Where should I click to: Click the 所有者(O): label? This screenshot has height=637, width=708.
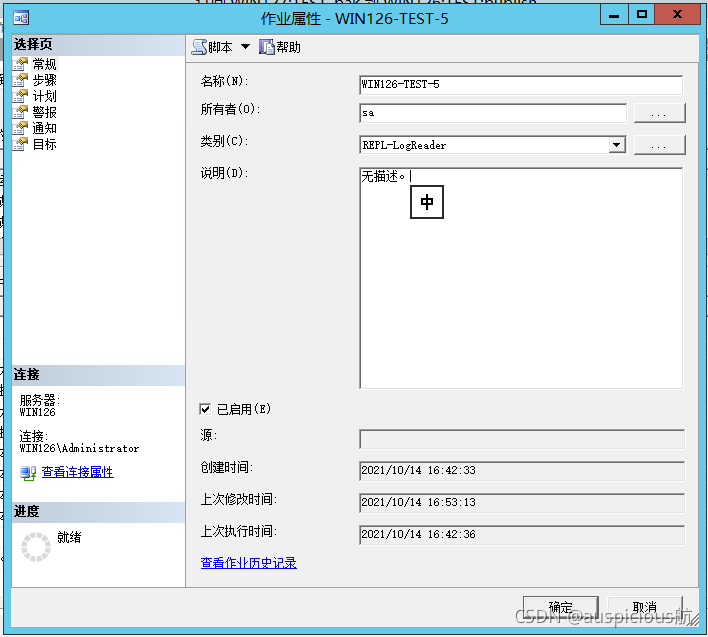point(230,109)
